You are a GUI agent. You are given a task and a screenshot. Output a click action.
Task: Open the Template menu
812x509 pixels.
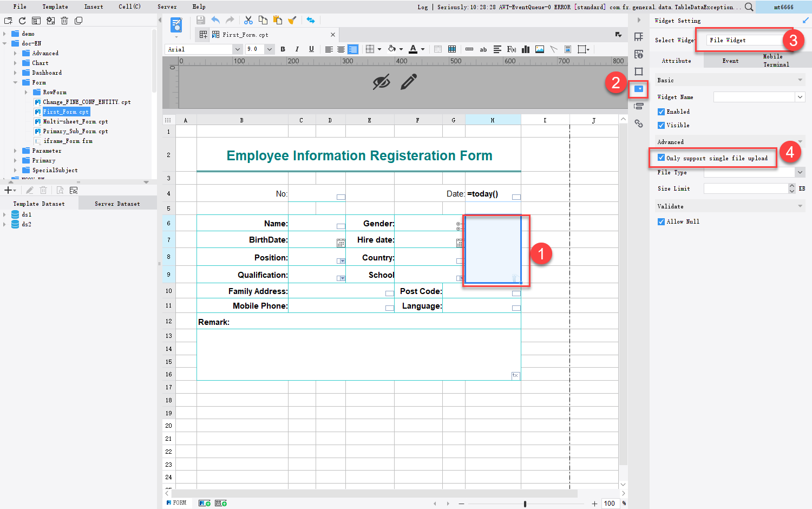[55, 6]
